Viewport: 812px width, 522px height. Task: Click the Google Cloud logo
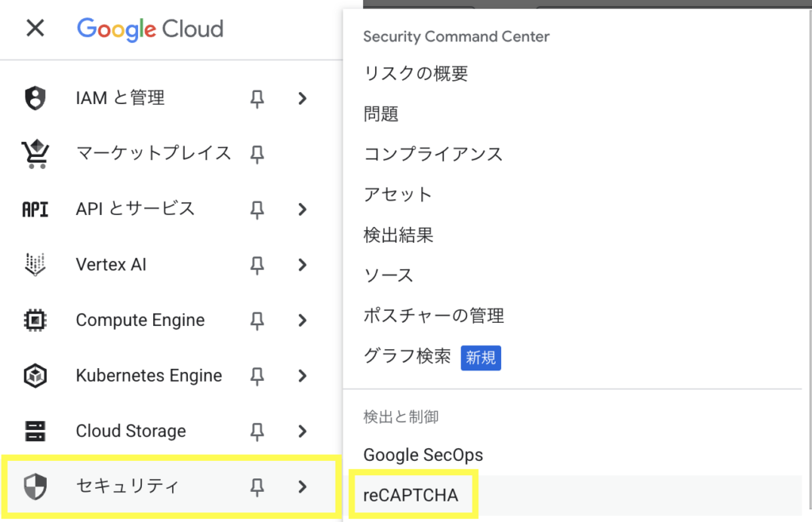coord(150,29)
